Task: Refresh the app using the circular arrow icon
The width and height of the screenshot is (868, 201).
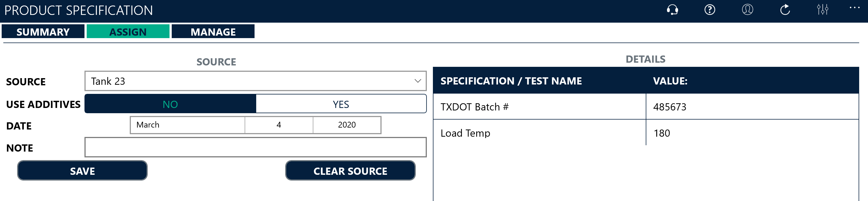Action: coord(785,10)
